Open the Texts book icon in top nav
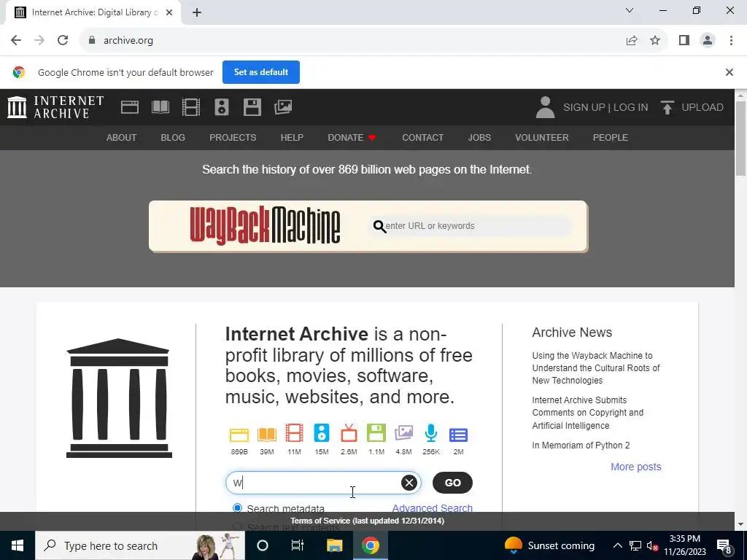This screenshot has height=560, width=747. (160, 107)
